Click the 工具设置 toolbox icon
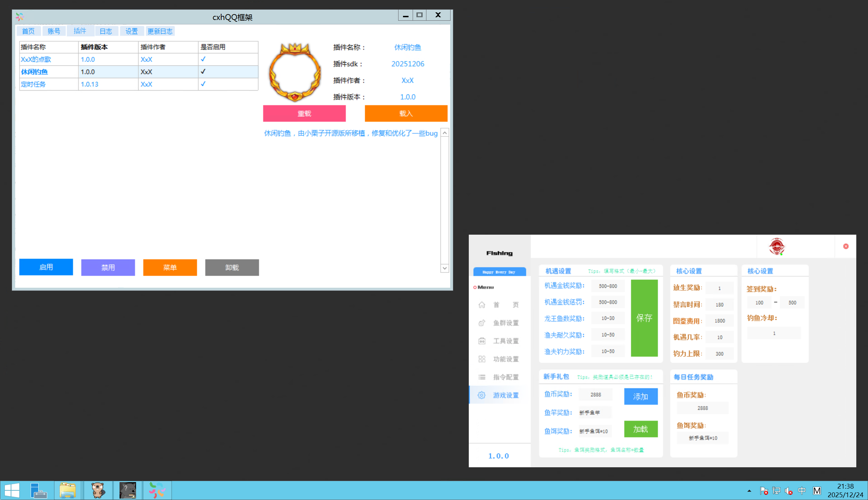 click(482, 341)
